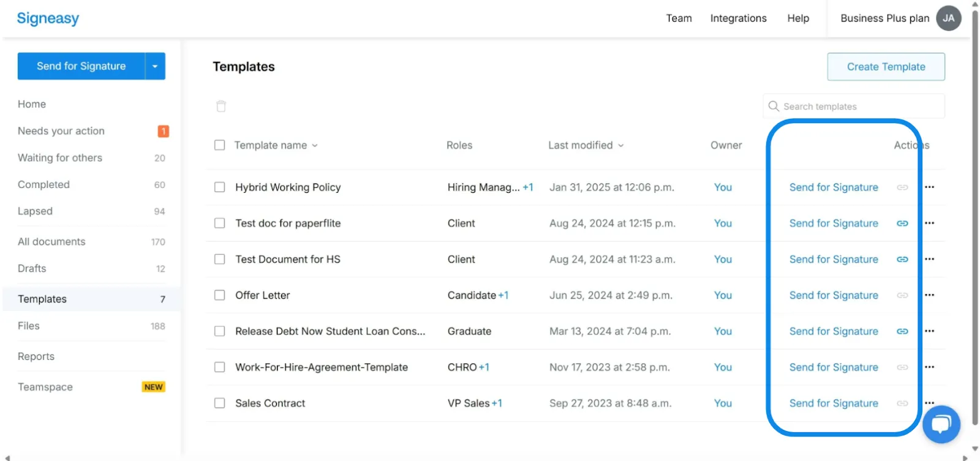Copy link icon for Release Debt Now template

(902, 331)
